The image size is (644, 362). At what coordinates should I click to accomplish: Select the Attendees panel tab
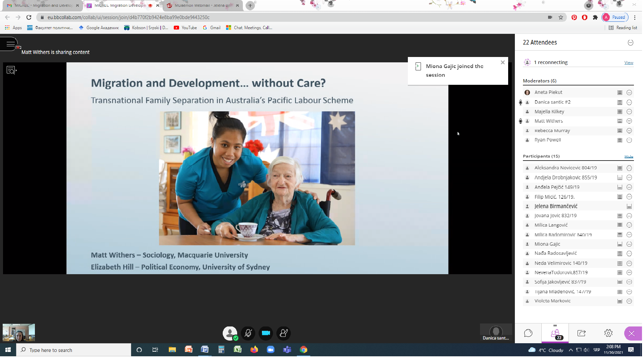click(x=555, y=333)
